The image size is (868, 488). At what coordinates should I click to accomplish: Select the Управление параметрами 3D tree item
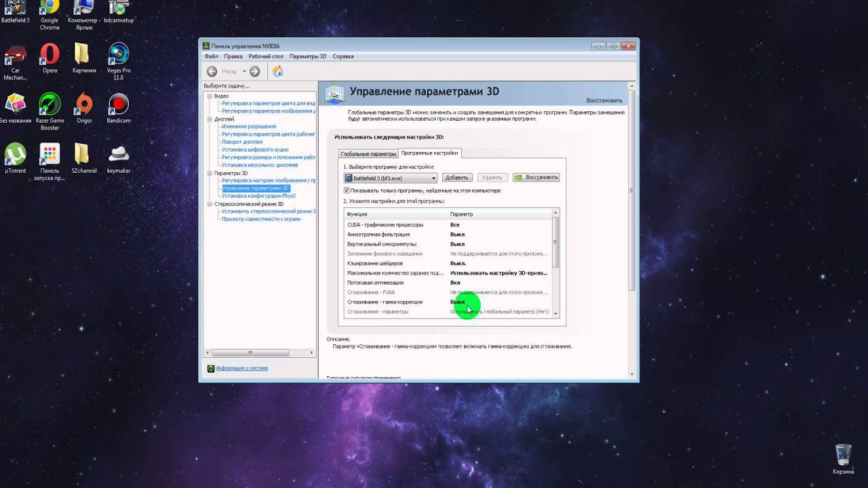256,188
